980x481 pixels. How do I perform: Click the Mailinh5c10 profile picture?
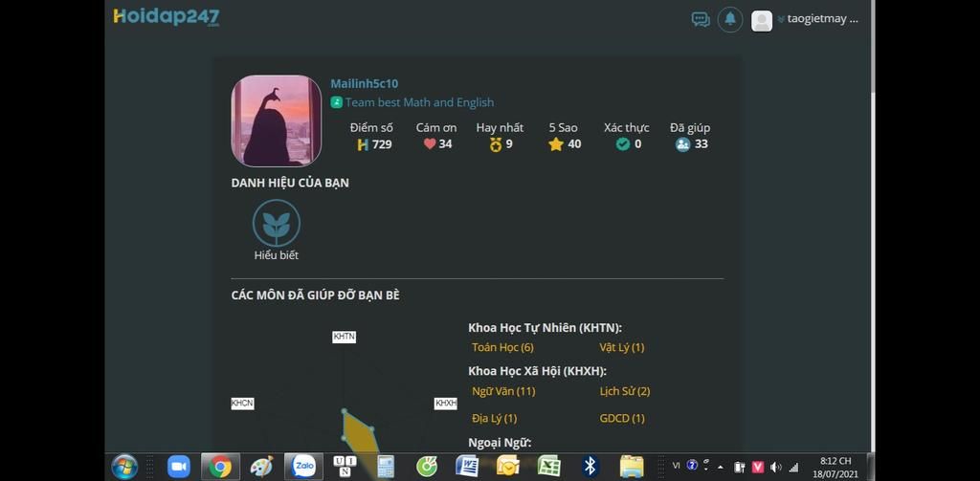[x=277, y=120]
